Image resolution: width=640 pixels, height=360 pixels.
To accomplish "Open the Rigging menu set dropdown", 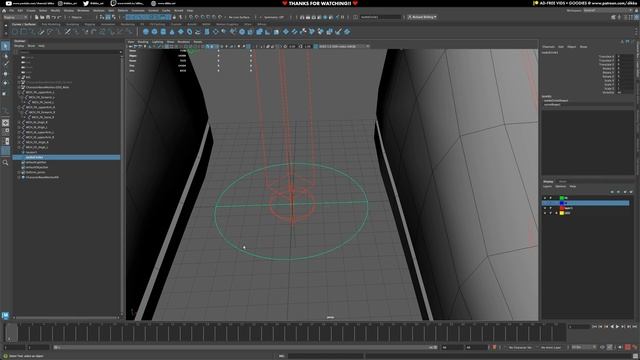I will (x=16, y=17).
